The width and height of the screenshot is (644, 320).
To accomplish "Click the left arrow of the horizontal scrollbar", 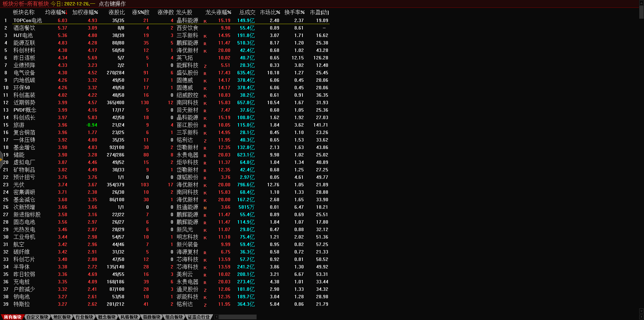I will coord(216,317).
